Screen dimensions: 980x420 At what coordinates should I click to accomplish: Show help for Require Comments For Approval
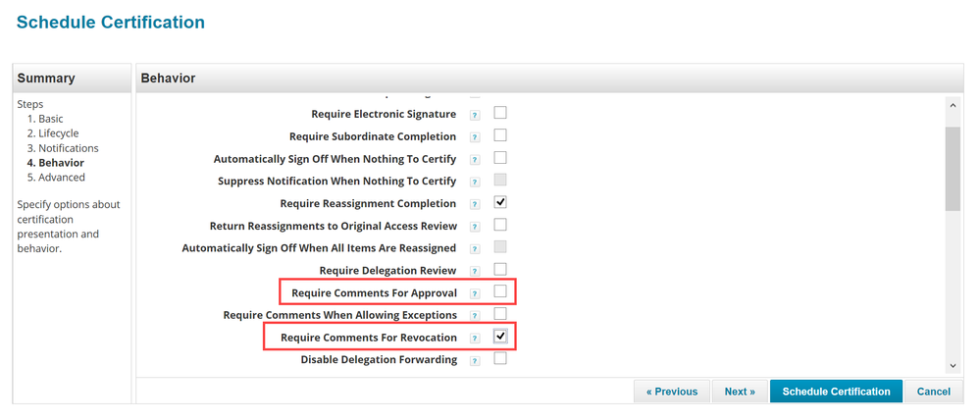pyautogui.click(x=475, y=293)
